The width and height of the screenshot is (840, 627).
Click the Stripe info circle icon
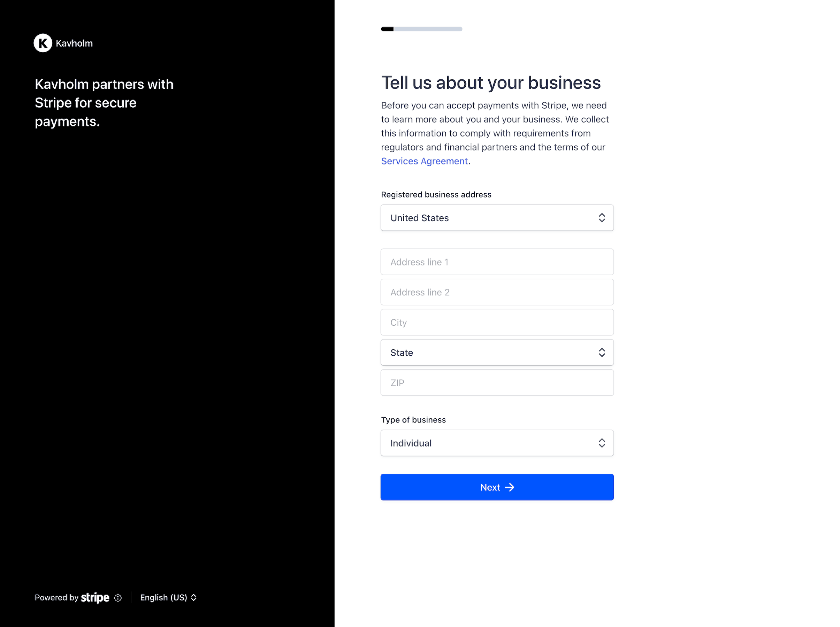pyautogui.click(x=118, y=598)
